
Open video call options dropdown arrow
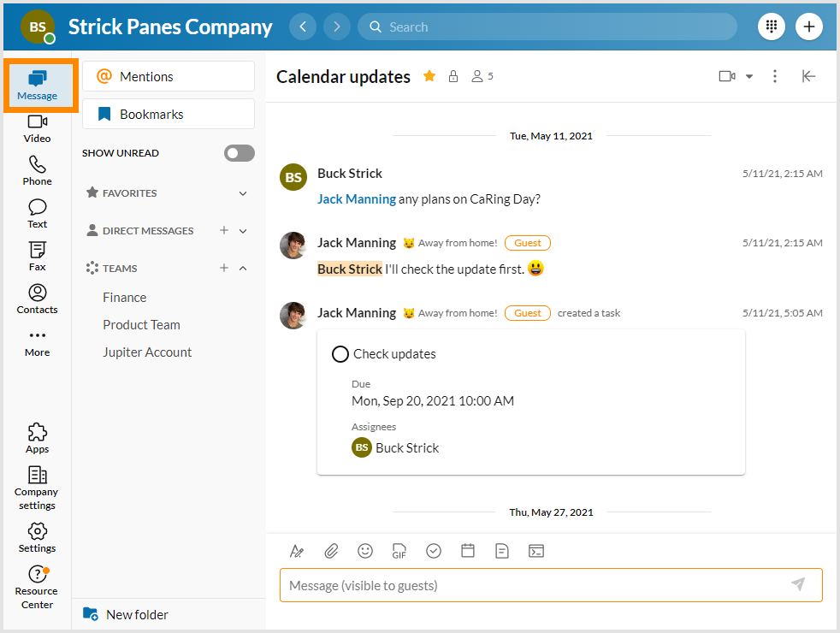pos(749,76)
